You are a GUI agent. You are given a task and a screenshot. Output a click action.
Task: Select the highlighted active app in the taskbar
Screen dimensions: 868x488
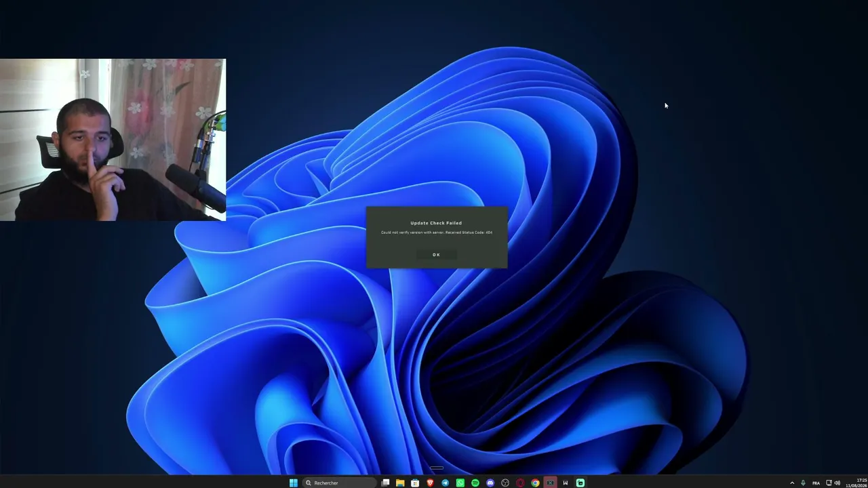point(550,483)
